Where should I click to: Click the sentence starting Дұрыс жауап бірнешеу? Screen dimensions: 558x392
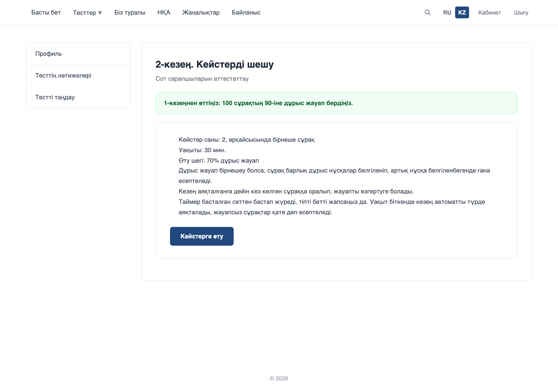coord(334,176)
